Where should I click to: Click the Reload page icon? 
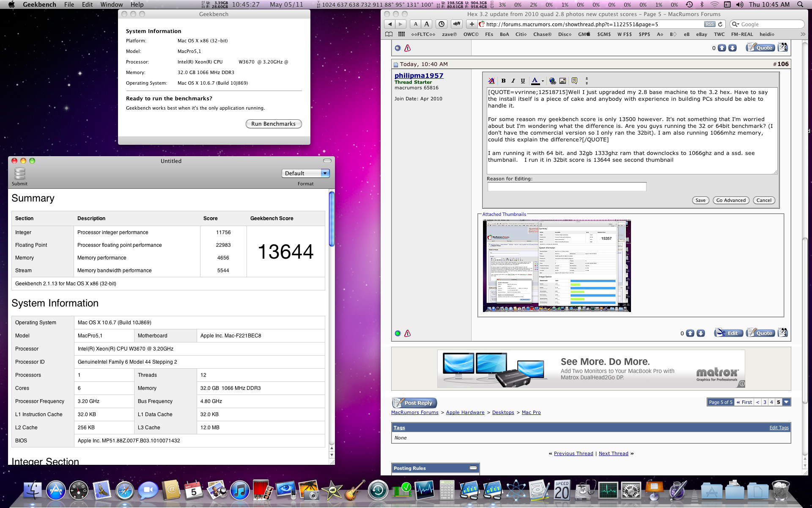(x=720, y=24)
